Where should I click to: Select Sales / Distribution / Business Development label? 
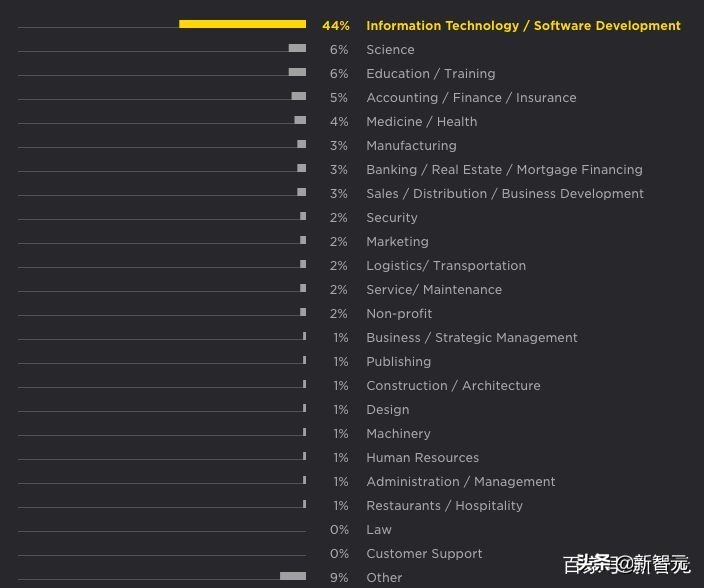505,194
